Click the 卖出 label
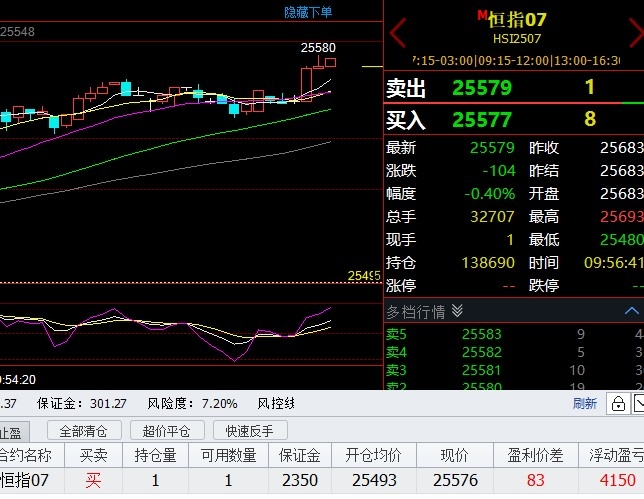Viewport: 644px width, 499px height. (x=405, y=88)
